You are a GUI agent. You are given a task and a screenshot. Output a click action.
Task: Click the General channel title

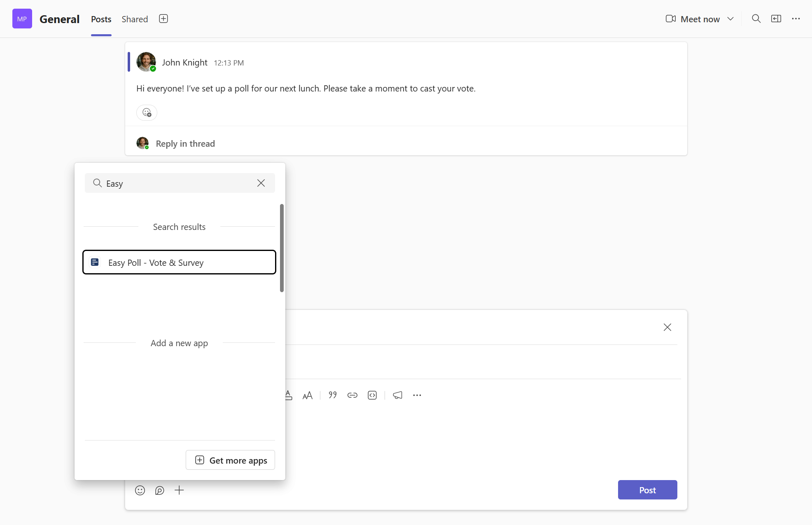[59, 19]
